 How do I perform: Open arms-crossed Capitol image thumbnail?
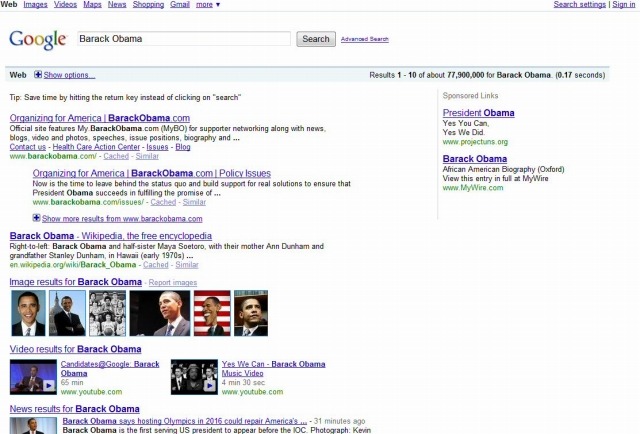67,313
